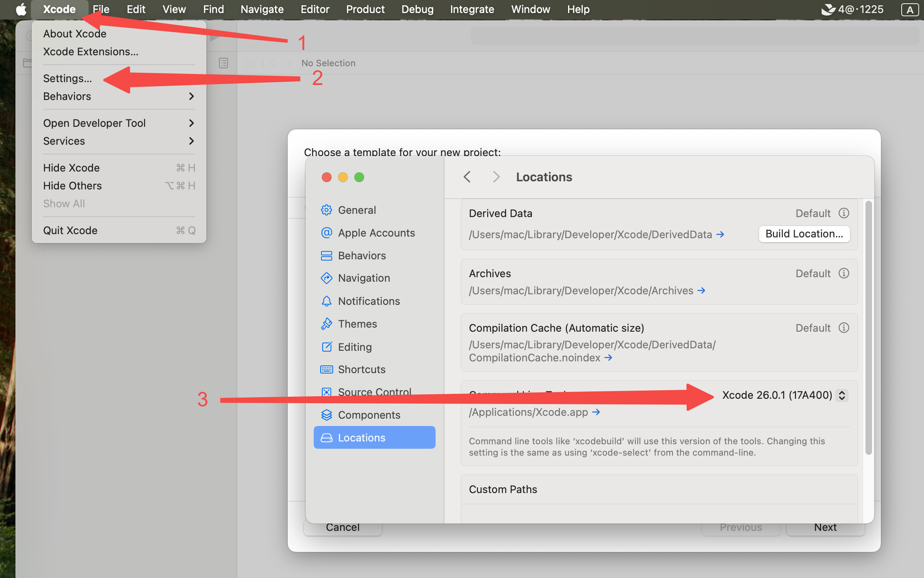924x578 pixels.
Task: Reveal Derived Data path arrow link
Action: pos(720,235)
